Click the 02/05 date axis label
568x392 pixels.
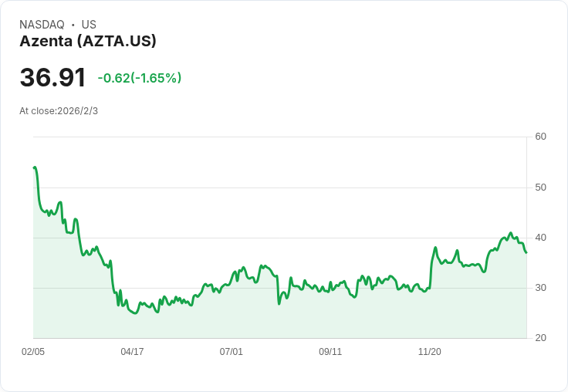(33, 352)
